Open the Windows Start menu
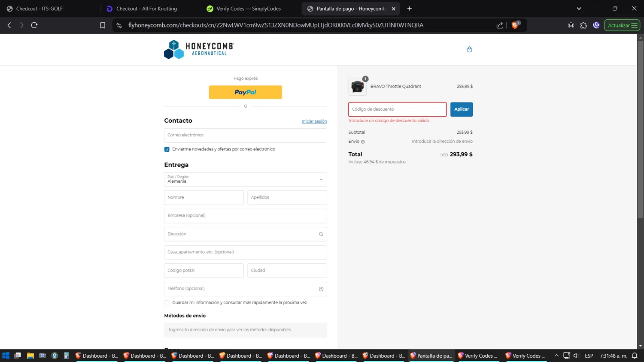The height and width of the screenshot is (362, 644). pos(6,356)
